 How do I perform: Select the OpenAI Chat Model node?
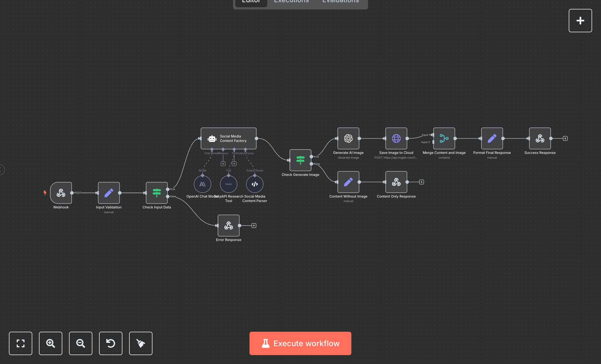point(202,184)
